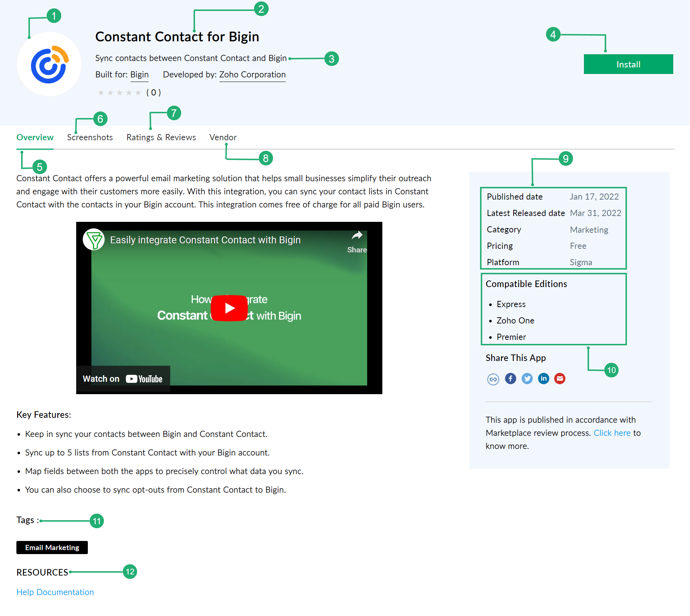Click the Constant Contact app logo
Image resolution: width=690 pixels, height=616 pixels.
[49, 64]
